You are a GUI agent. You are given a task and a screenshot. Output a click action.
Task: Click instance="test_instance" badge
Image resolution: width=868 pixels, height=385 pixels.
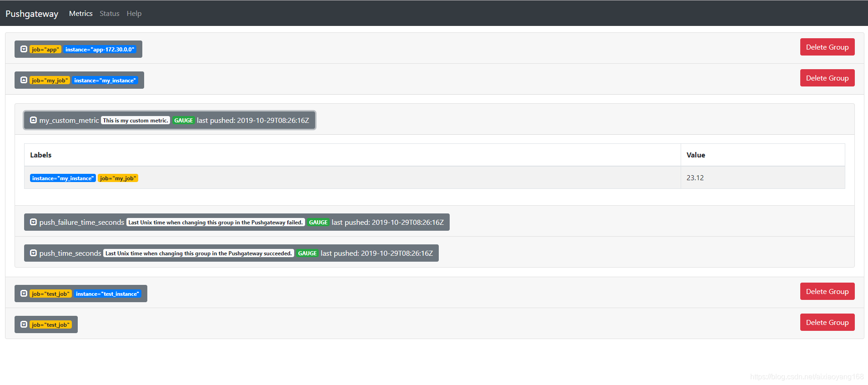[x=107, y=294]
